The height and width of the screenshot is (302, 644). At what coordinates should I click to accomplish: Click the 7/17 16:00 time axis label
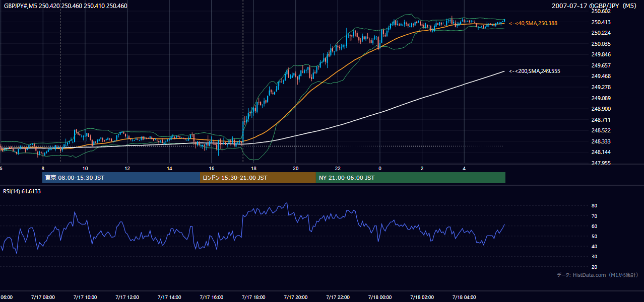coord(212,297)
